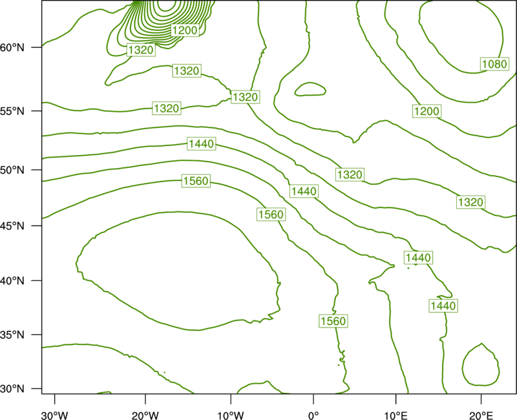Click the 10°E longitude axis label
Viewport: 517px width, 420px height.
396,415
